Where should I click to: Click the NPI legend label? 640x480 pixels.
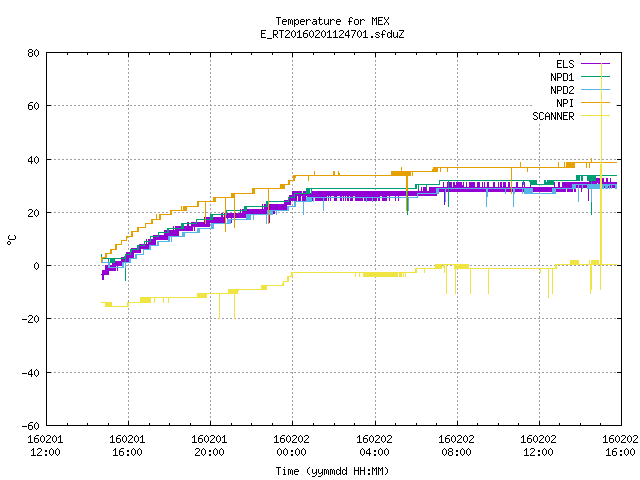click(565, 103)
